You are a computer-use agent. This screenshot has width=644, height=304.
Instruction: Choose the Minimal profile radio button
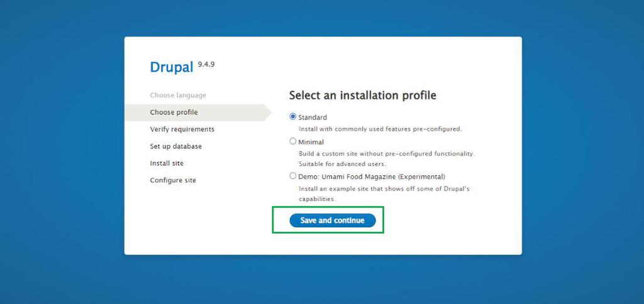click(292, 141)
